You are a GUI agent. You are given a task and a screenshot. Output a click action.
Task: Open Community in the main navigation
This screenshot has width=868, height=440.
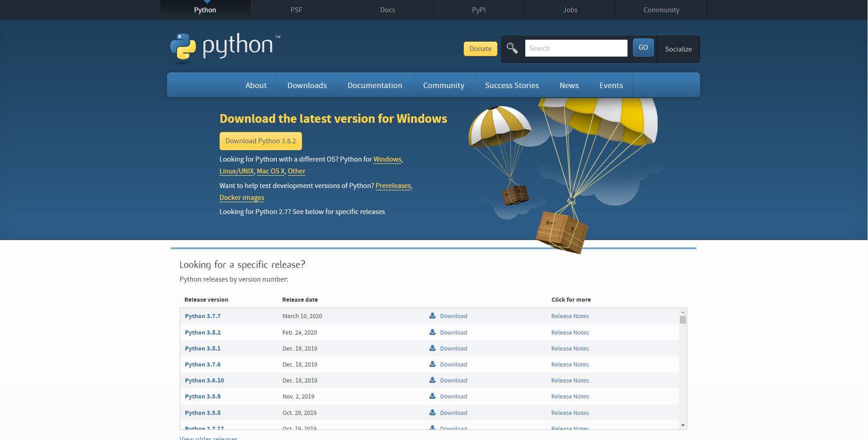coord(444,85)
